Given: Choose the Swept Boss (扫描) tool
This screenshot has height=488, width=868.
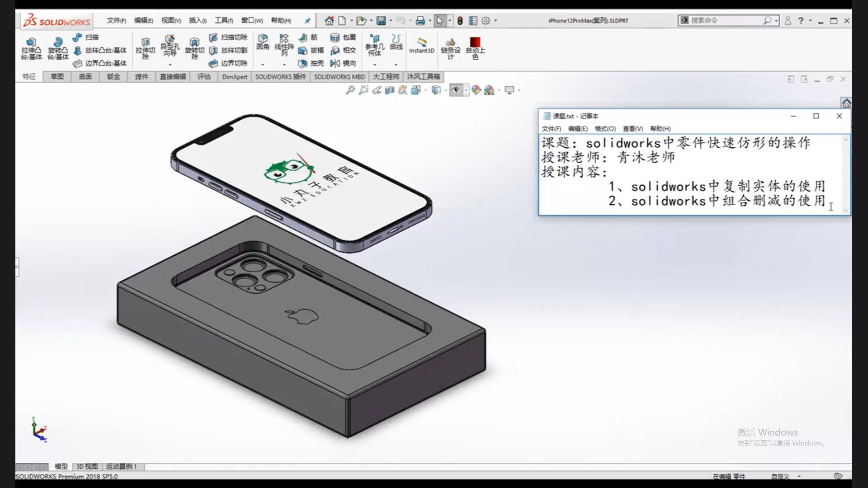Looking at the screenshot, I should pos(85,37).
